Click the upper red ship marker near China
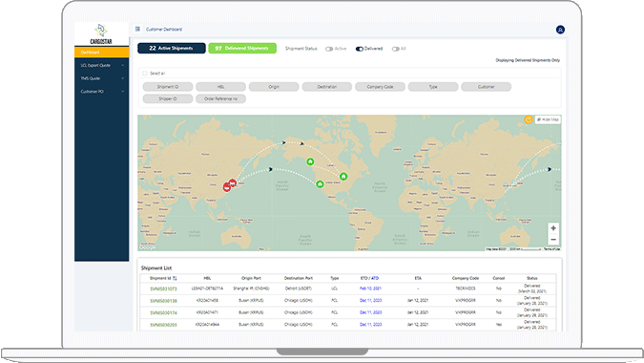The image size is (644, 363). (x=233, y=182)
